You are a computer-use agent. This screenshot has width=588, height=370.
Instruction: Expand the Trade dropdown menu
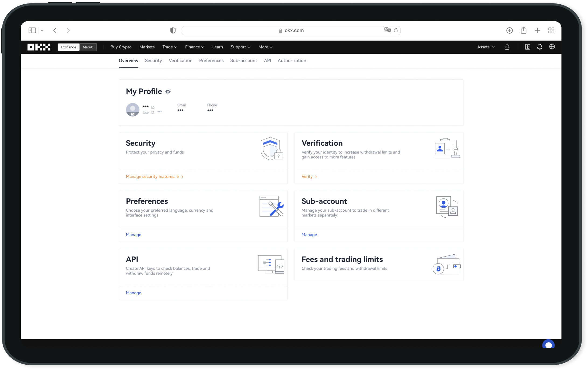tap(169, 47)
